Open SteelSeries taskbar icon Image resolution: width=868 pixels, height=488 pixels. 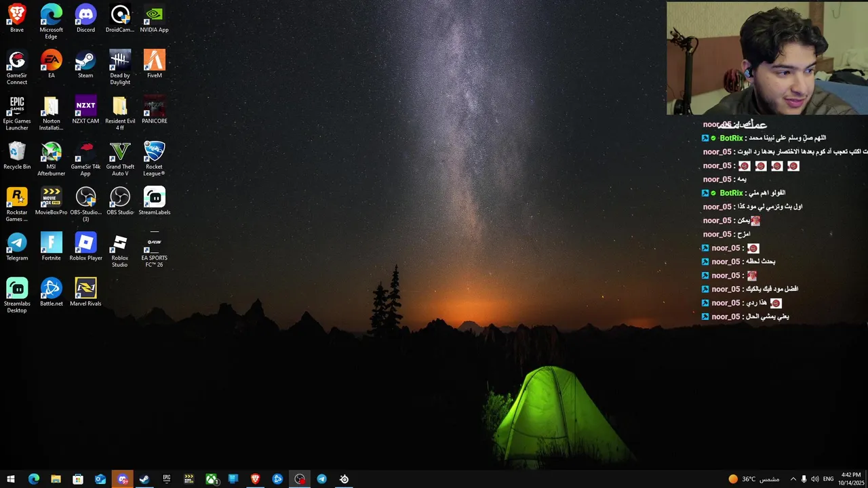tap(344, 479)
